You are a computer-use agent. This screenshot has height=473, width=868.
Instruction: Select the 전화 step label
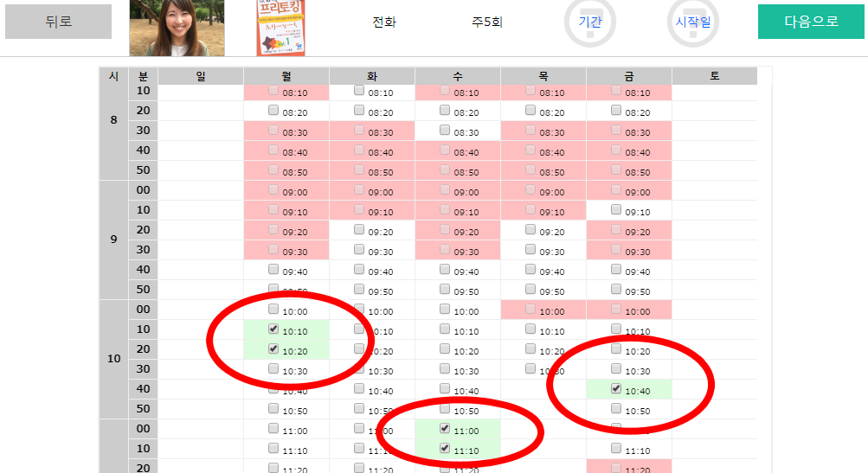[x=384, y=22]
